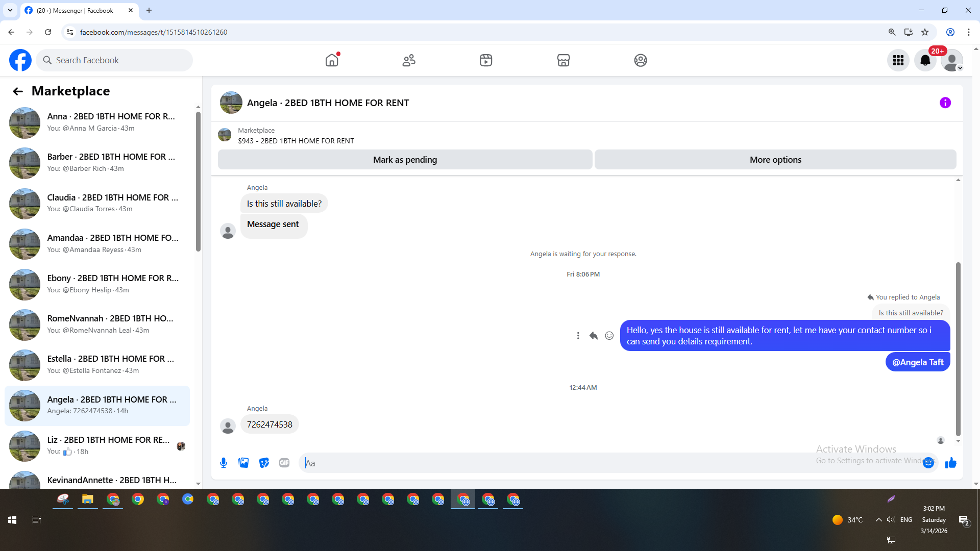Attach a photo to the message
This screenshot has width=980, height=551.
(x=243, y=463)
